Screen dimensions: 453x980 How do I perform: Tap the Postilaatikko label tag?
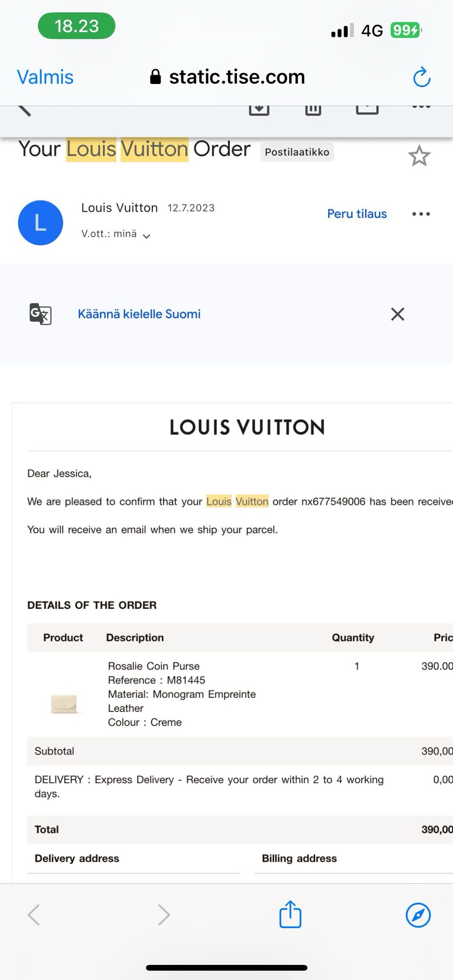point(297,152)
